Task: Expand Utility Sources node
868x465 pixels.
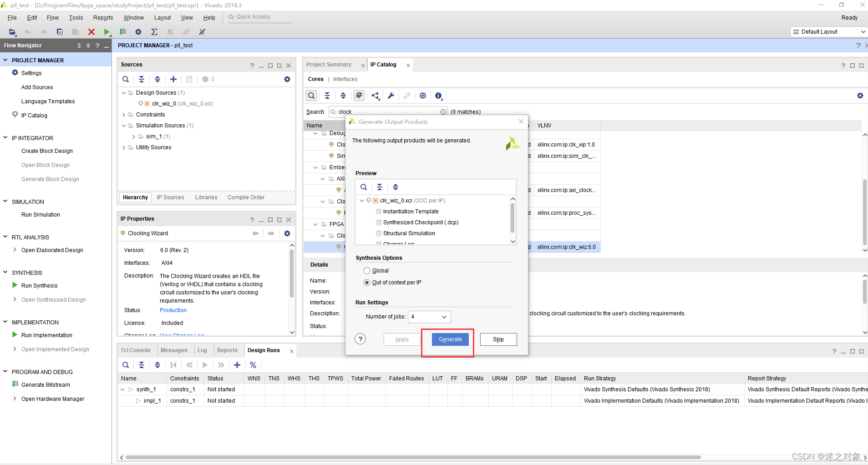Action: click(x=124, y=147)
